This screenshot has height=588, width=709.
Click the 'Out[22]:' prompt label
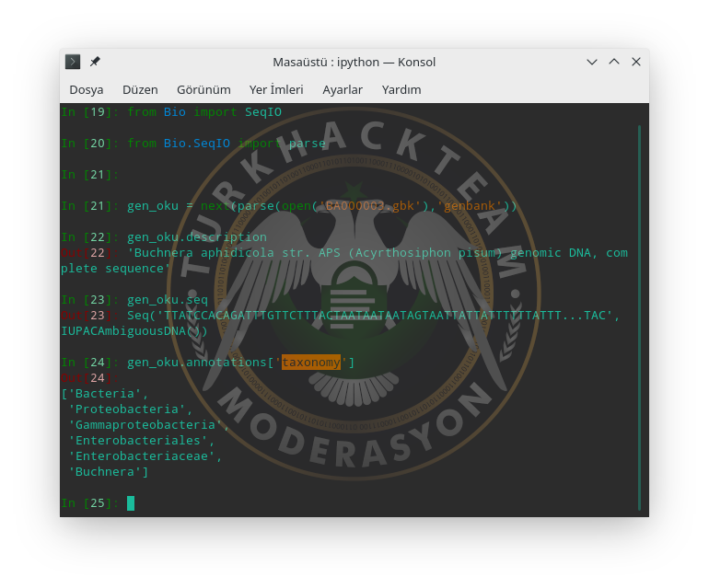(90, 253)
